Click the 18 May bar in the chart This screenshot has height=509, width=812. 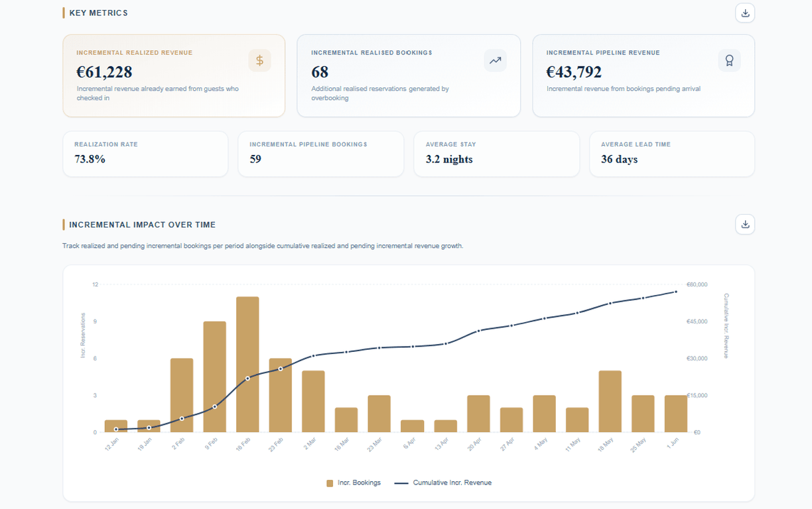click(610, 402)
